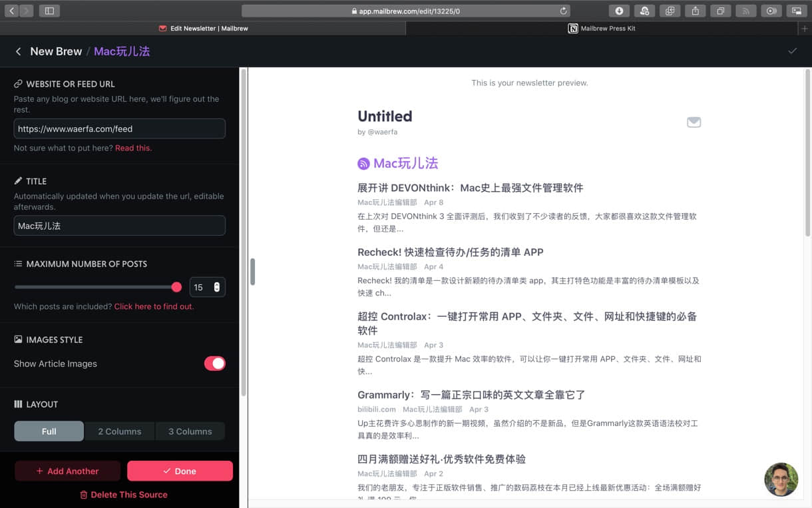Click the New Brew breadcrumb
Image resolution: width=812 pixels, height=508 pixels.
coord(56,51)
